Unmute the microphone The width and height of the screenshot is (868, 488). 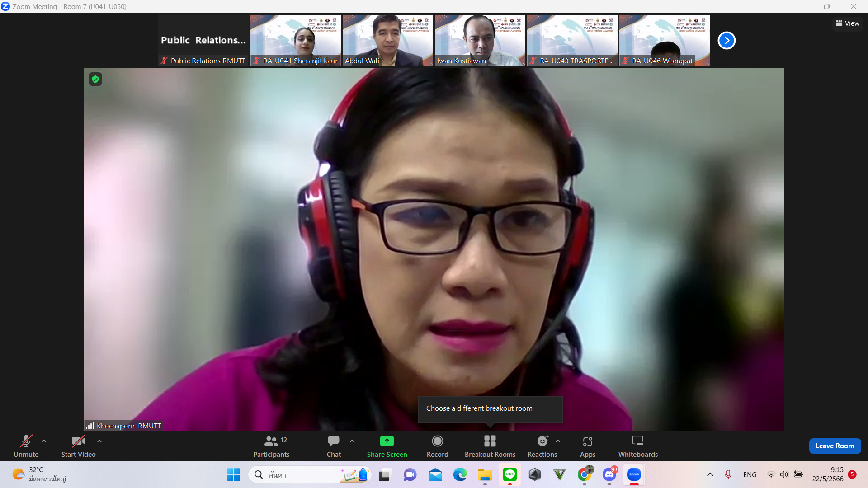[x=26, y=446]
